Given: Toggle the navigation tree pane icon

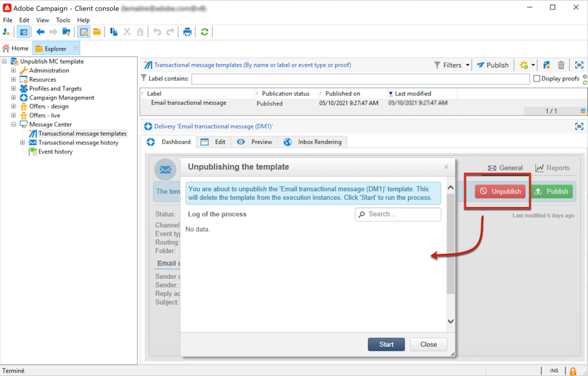Looking at the screenshot, I should point(24,32).
